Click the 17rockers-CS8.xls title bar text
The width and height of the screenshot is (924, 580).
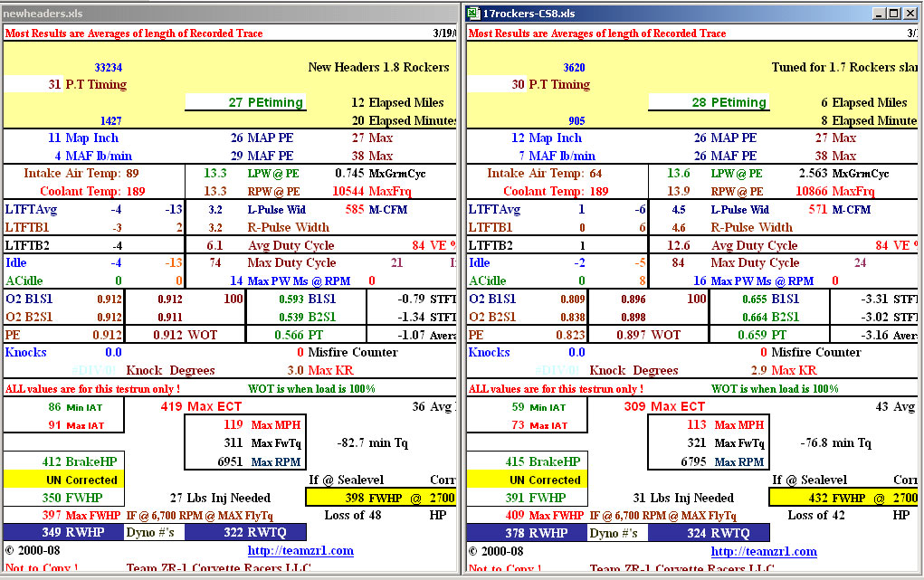(x=529, y=13)
